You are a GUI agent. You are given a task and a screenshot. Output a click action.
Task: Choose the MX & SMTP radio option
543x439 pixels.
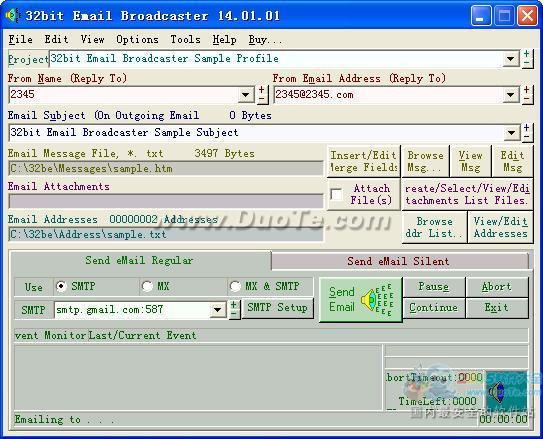point(235,286)
